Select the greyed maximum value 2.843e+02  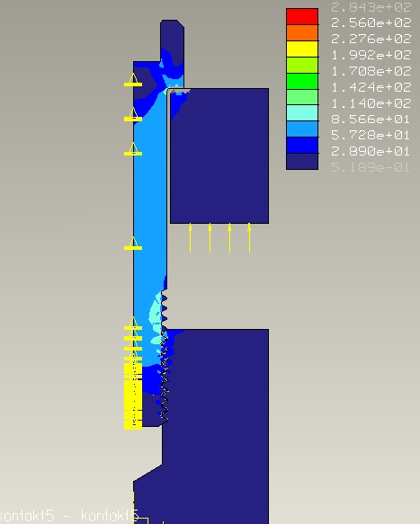click(x=371, y=7)
